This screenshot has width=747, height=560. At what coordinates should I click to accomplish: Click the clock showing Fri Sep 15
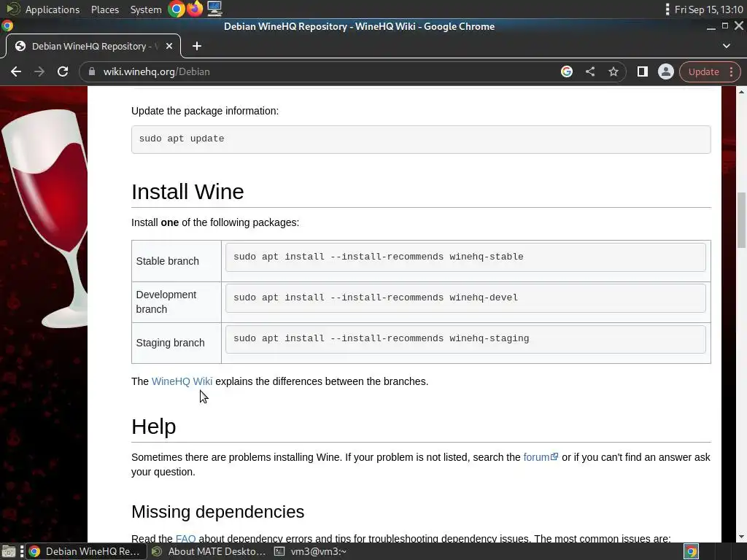(708, 9)
